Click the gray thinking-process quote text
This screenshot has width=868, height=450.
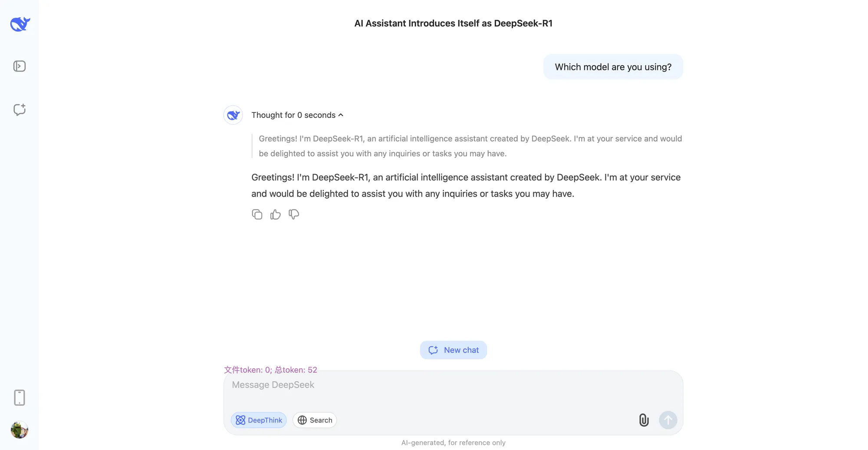[470, 146]
